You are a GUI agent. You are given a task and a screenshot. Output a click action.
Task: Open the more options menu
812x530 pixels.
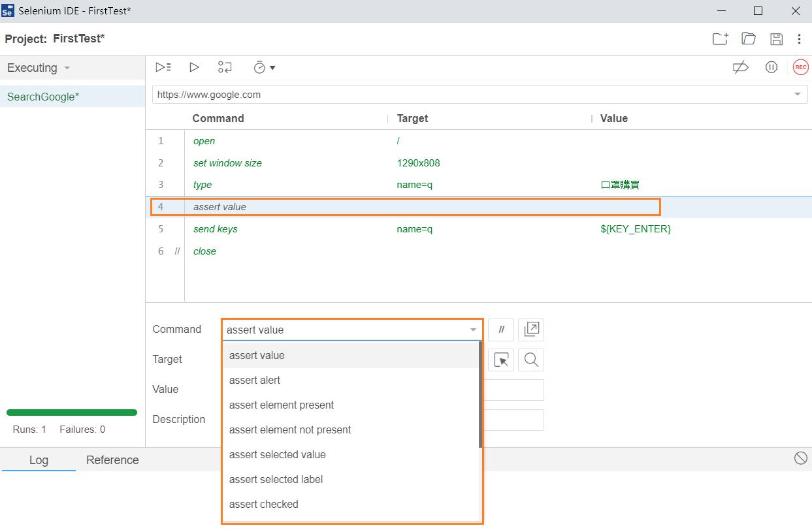799,39
